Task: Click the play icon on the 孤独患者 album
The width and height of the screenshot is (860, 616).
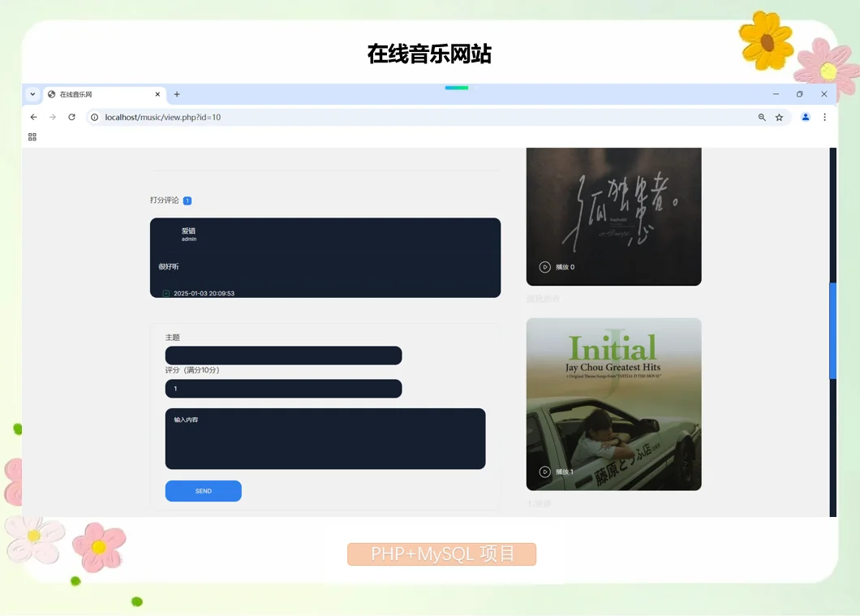Action: pyautogui.click(x=544, y=267)
